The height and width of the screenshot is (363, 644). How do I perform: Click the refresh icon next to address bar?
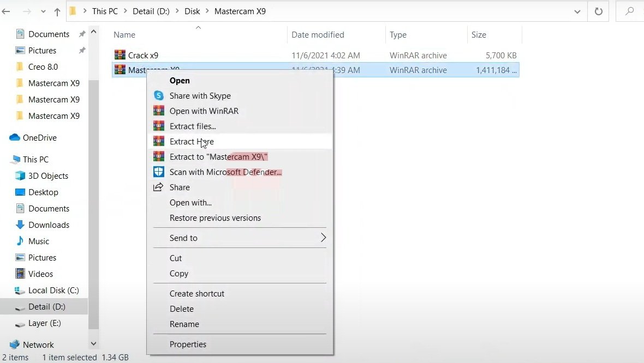click(598, 11)
